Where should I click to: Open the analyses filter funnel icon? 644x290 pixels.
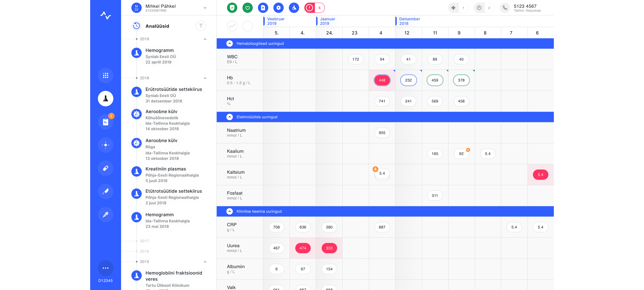[x=201, y=26]
